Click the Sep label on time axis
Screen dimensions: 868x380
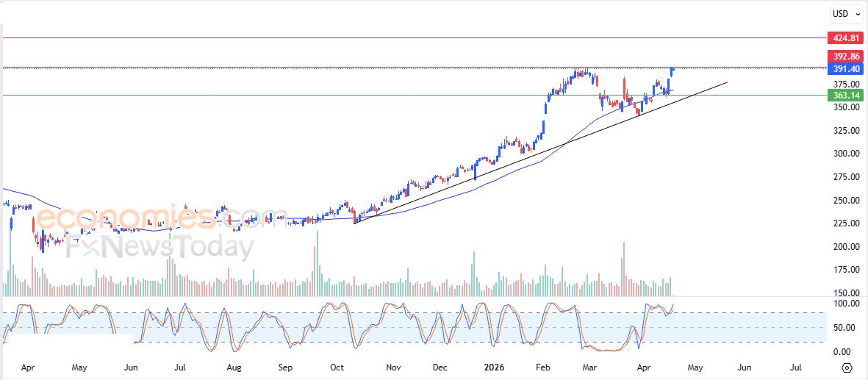click(285, 368)
